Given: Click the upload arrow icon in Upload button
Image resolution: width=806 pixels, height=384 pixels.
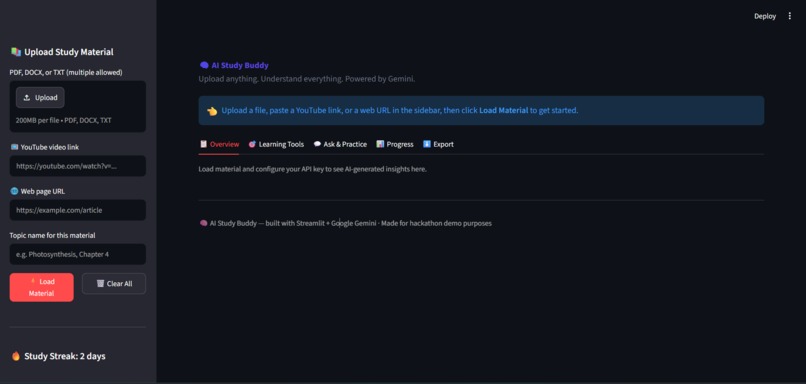Looking at the screenshot, I should click(x=27, y=98).
